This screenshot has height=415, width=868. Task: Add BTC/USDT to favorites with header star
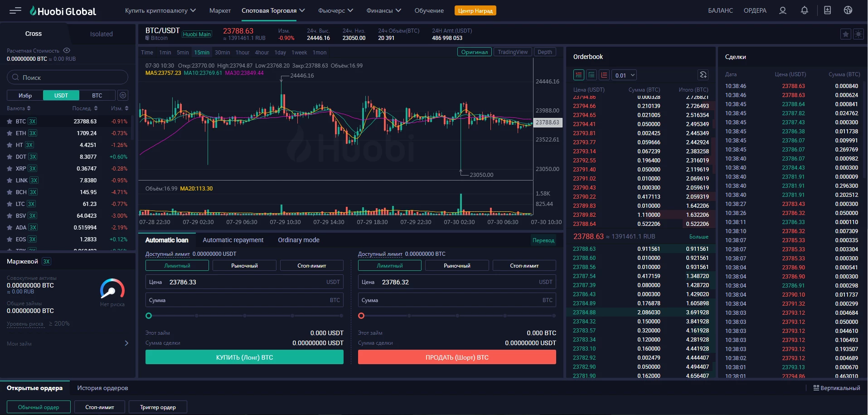click(x=845, y=34)
